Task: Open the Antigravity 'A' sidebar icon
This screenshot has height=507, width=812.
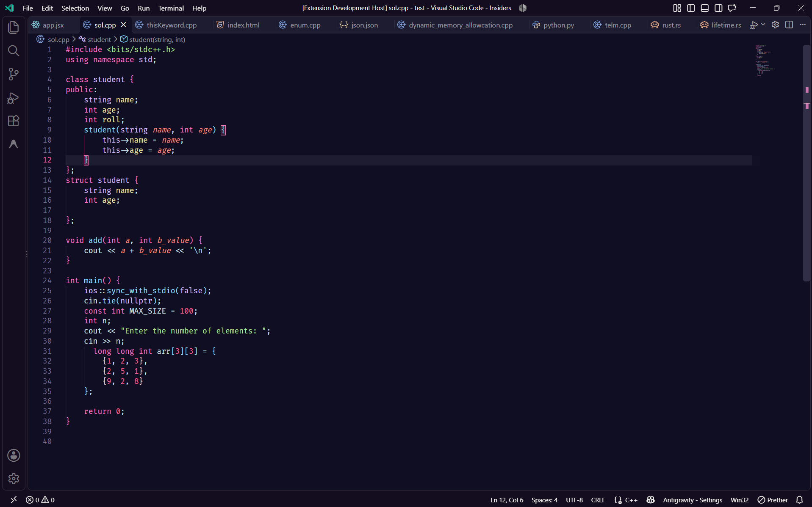Action: [14, 144]
